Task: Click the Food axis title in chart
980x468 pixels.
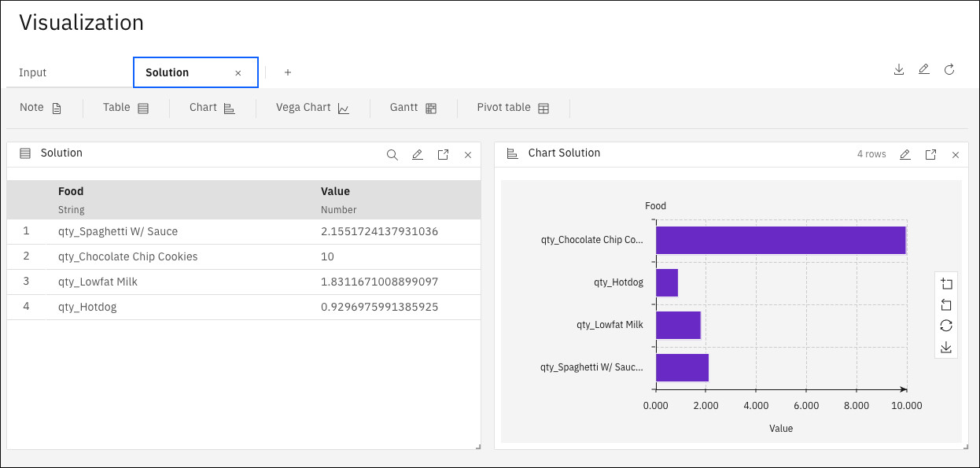Action: click(655, 206)
